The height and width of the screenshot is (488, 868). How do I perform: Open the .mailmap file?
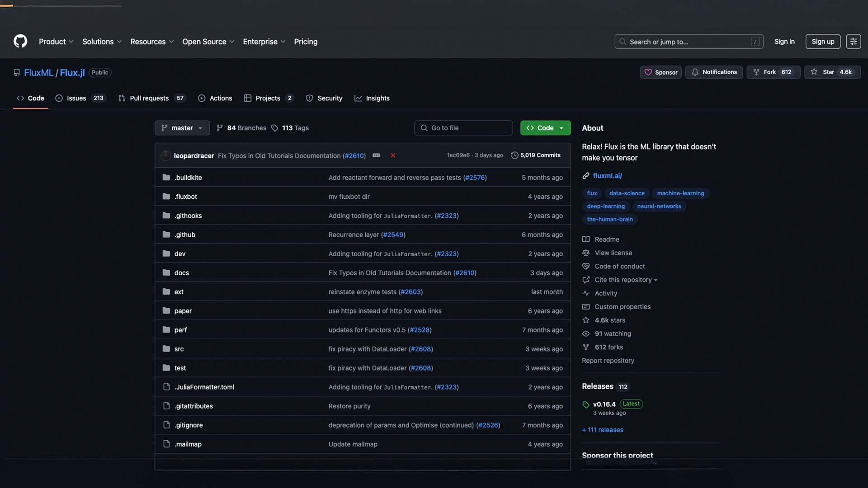click(x=188, y=444)
